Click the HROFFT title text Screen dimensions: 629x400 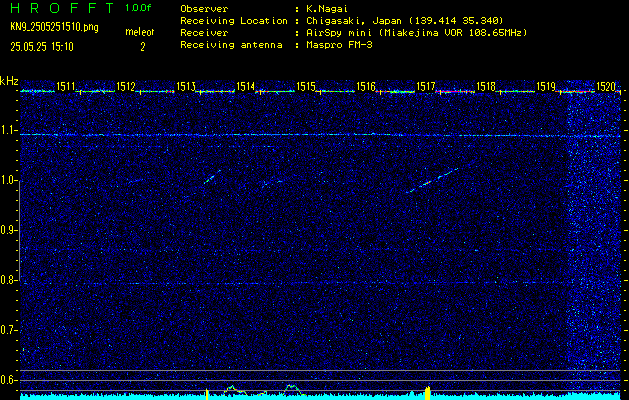coord(62,8)
